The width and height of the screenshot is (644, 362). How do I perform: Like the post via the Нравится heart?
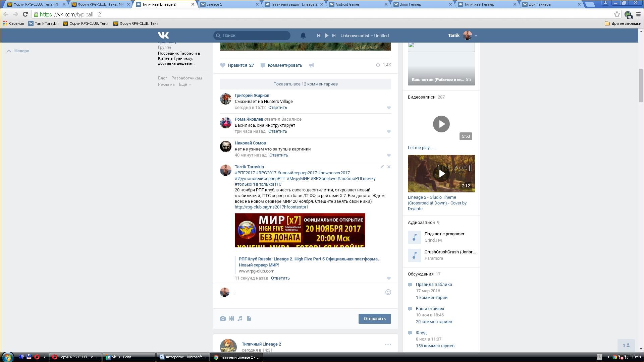point(223,65)
